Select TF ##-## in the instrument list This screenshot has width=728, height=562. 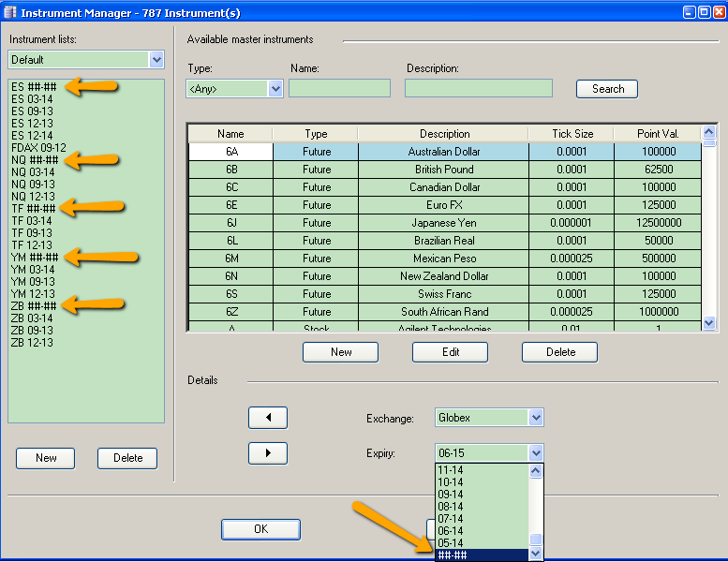click(x=34, y=209)
